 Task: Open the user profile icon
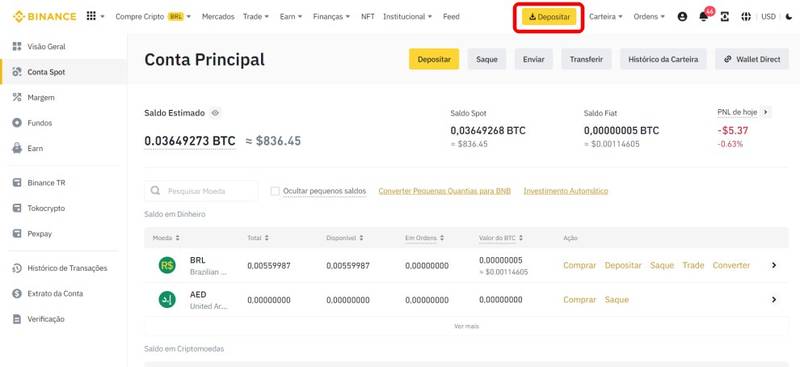point(682,17)
